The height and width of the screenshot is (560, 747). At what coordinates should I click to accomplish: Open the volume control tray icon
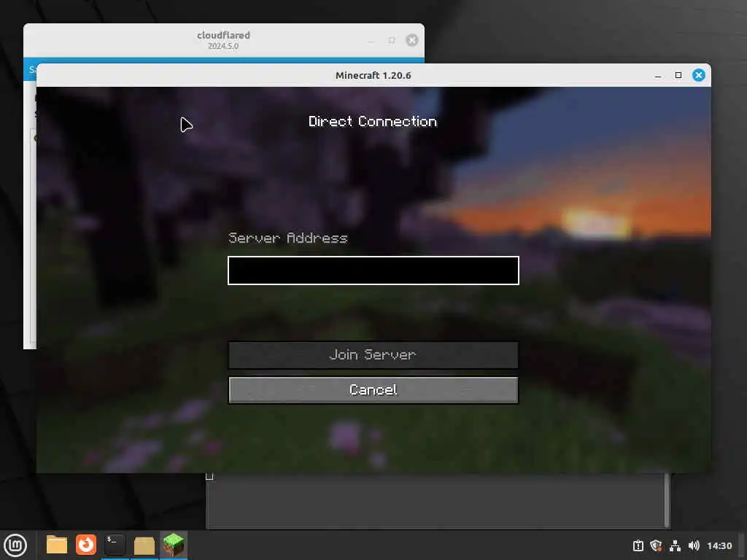[x=694, y=545]
